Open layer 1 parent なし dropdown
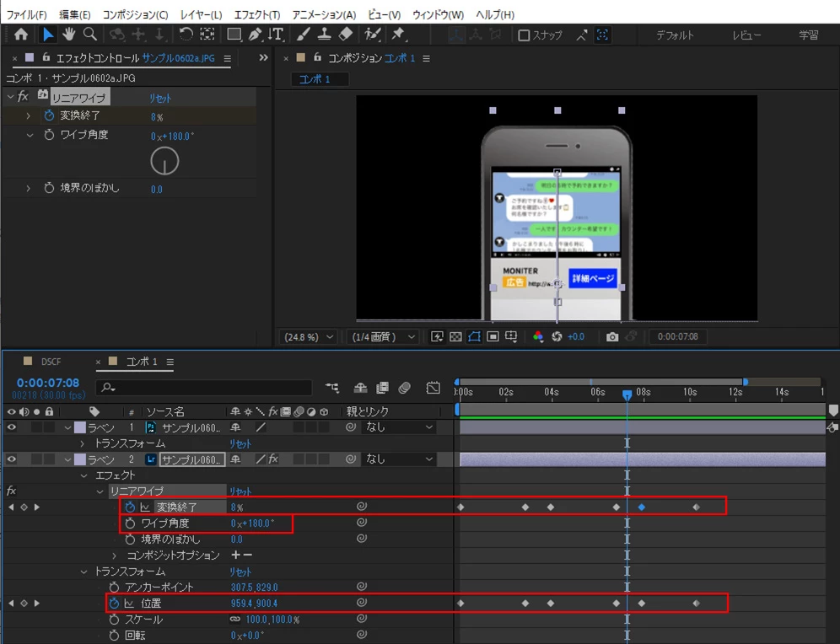The height and width of the screenshot is (644, 840). 399,427
